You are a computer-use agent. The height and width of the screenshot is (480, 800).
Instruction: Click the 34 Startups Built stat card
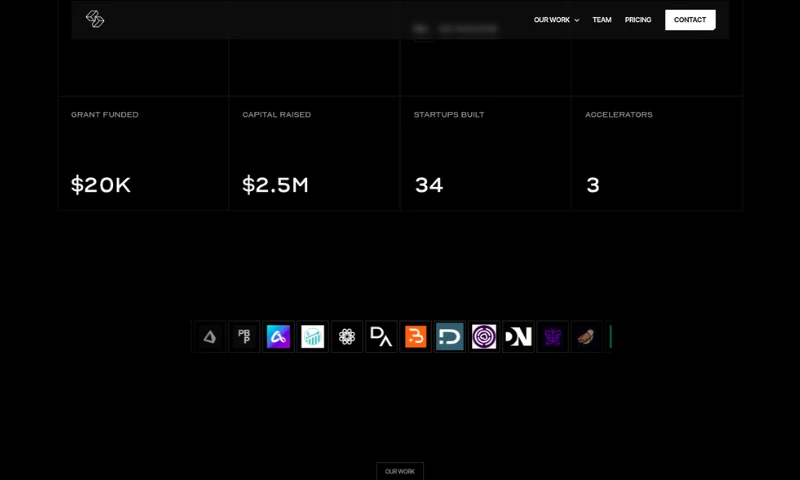click(x=485, y=153)
